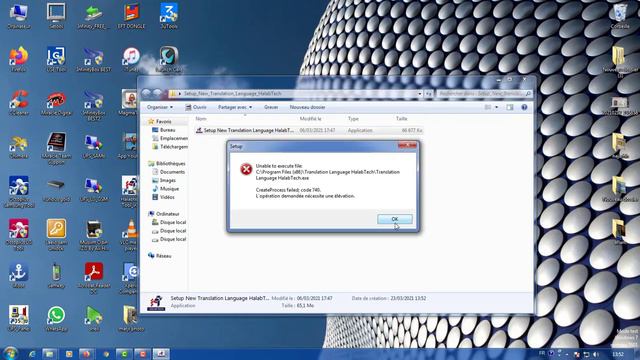Click the Acrobat Reader DC desktop icon
The image size is (640, 360).
coord(93,278)
